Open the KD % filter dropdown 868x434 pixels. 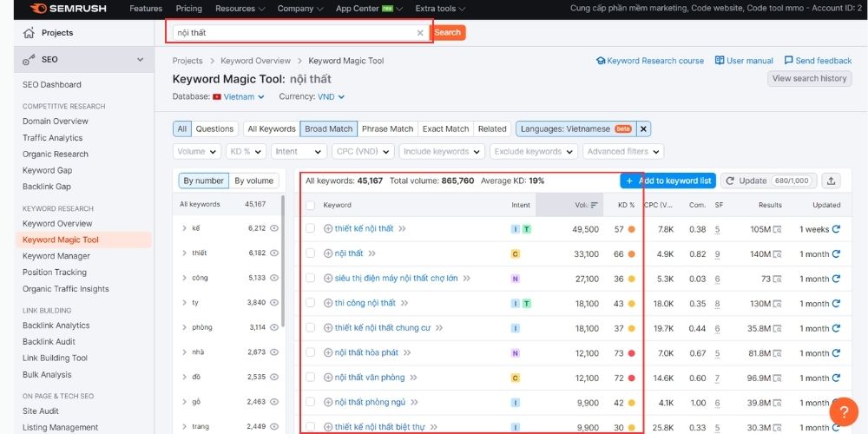coord(246,152)
